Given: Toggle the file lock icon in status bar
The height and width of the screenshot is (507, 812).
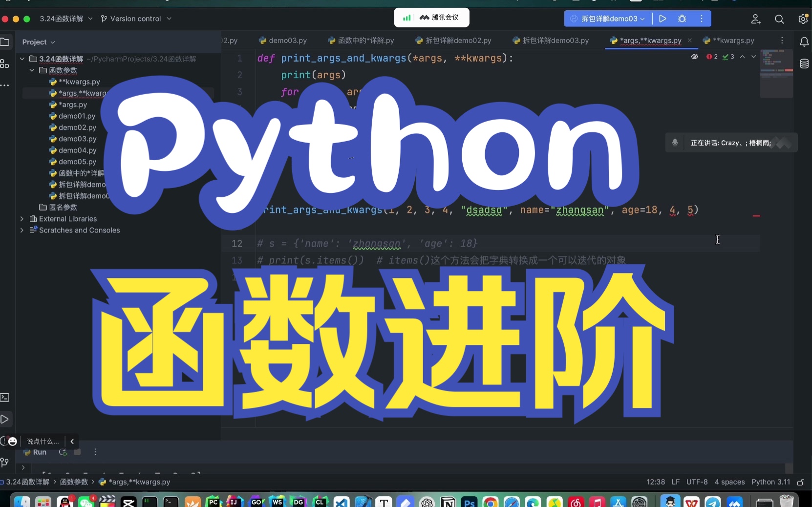Looking at the screenshot, I should [x=802, y=483].
